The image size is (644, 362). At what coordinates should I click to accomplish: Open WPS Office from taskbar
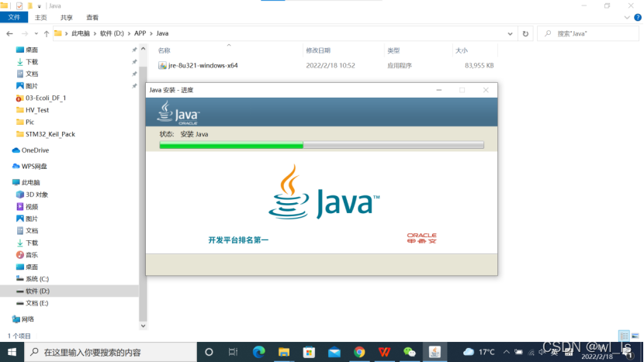tap(384, 352)
